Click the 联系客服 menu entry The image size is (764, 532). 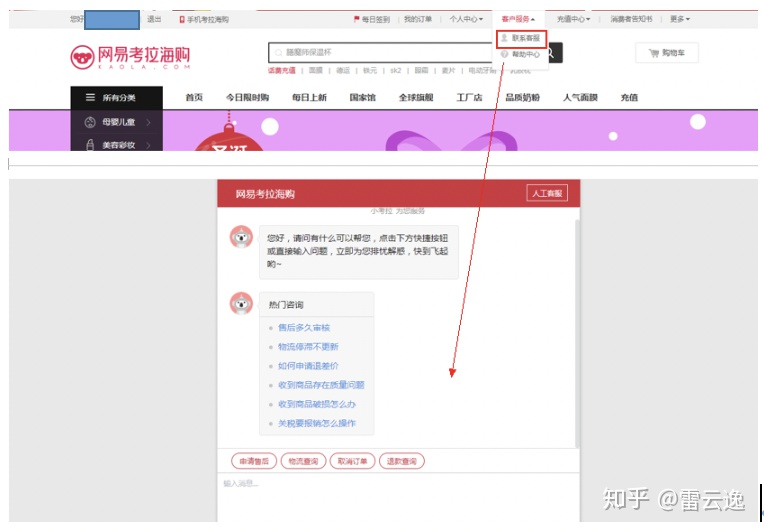521,38
